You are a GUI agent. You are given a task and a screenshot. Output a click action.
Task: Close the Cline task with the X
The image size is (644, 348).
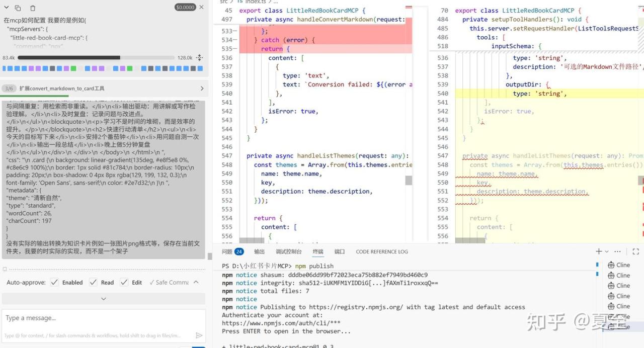point(202,7)
